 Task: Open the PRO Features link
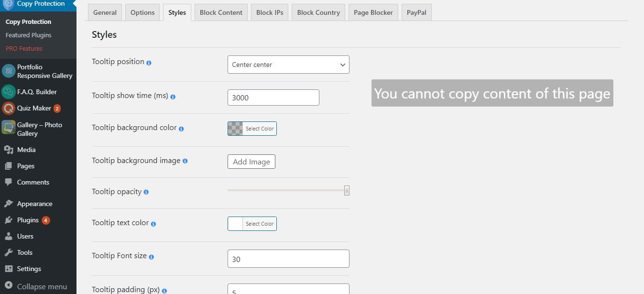pos(24,48)
